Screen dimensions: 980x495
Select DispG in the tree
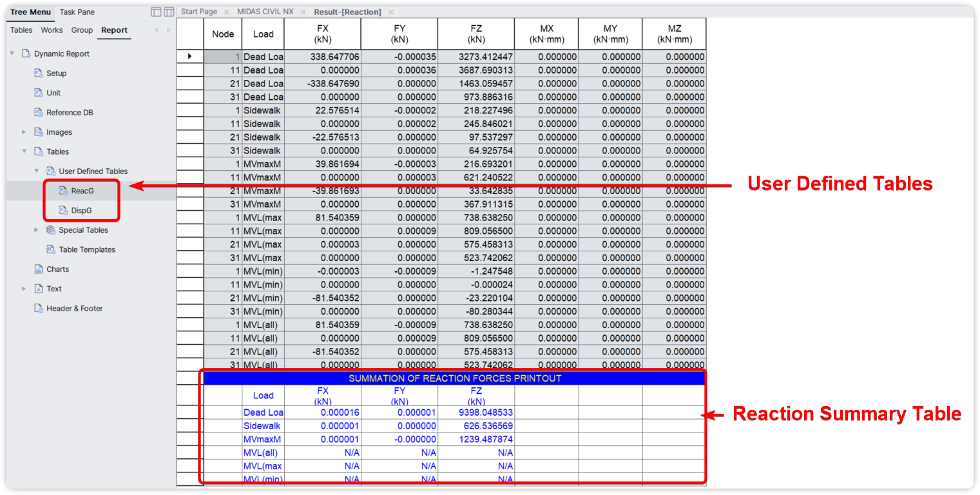click(x=82, y=210)
